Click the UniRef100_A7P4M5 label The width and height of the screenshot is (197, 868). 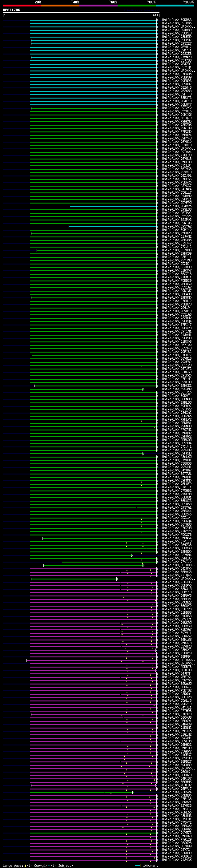(x=177, y=74)
